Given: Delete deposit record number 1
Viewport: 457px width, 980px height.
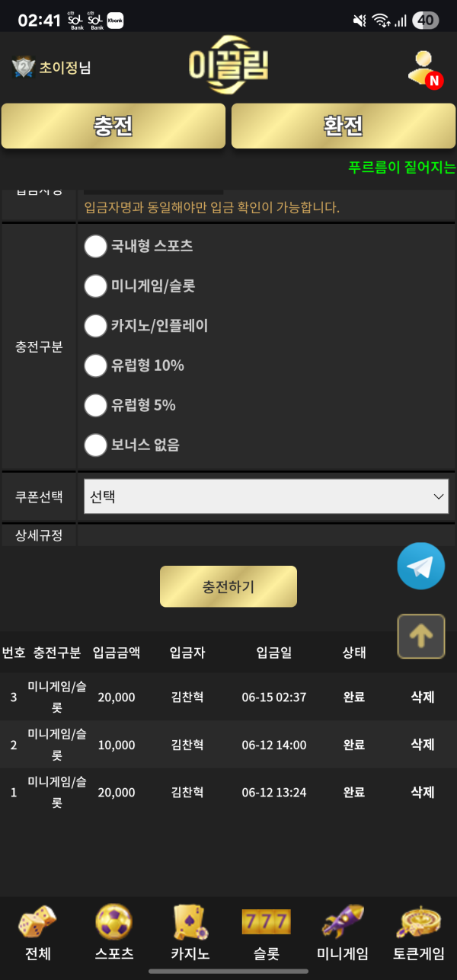Looking at the screenshot, I should click(x=423, y=792).
